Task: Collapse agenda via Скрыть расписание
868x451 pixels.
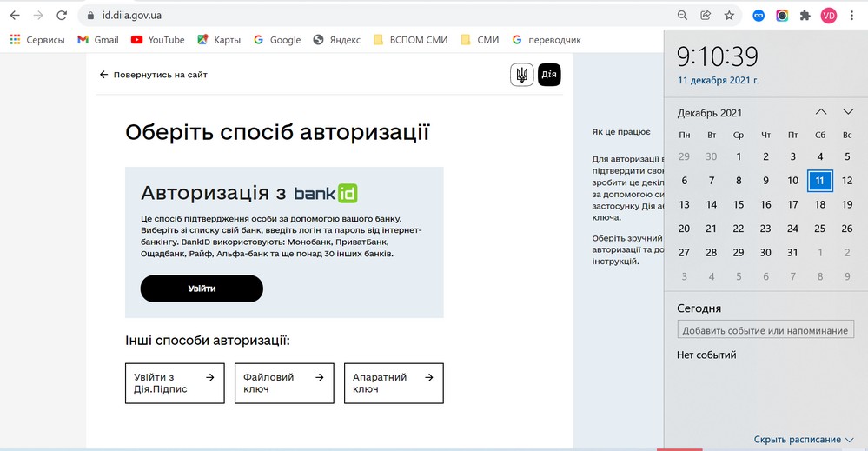Action: 804,440
